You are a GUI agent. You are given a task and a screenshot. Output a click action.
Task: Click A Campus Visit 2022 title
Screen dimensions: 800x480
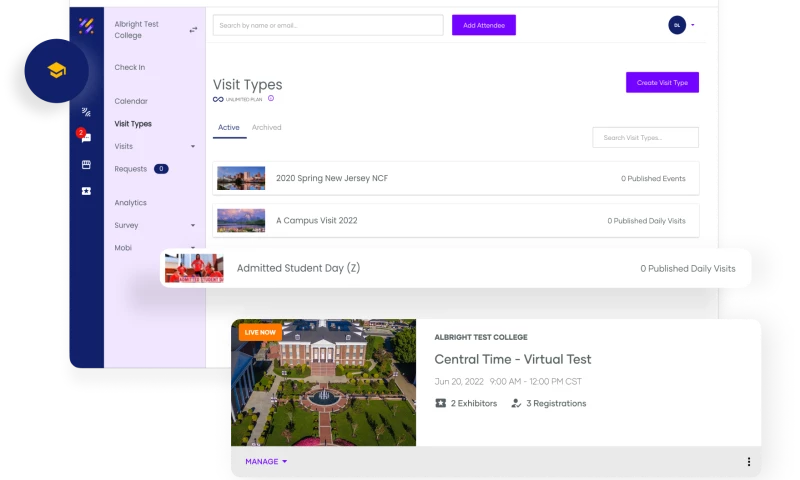316,220
